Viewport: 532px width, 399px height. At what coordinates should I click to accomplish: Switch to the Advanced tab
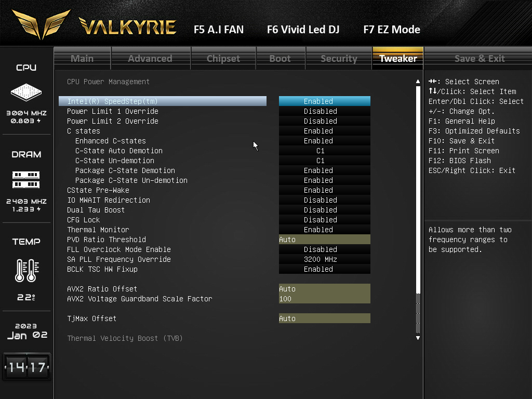point(150,58)
